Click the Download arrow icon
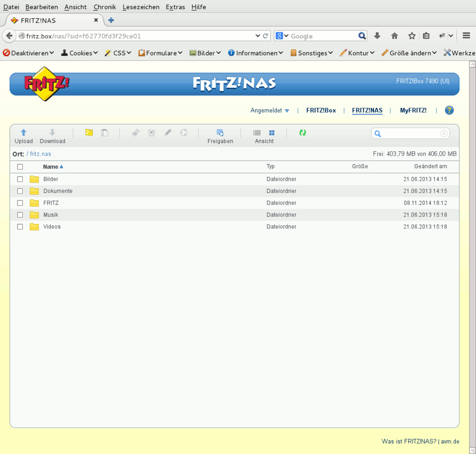 tap(52, 132)
